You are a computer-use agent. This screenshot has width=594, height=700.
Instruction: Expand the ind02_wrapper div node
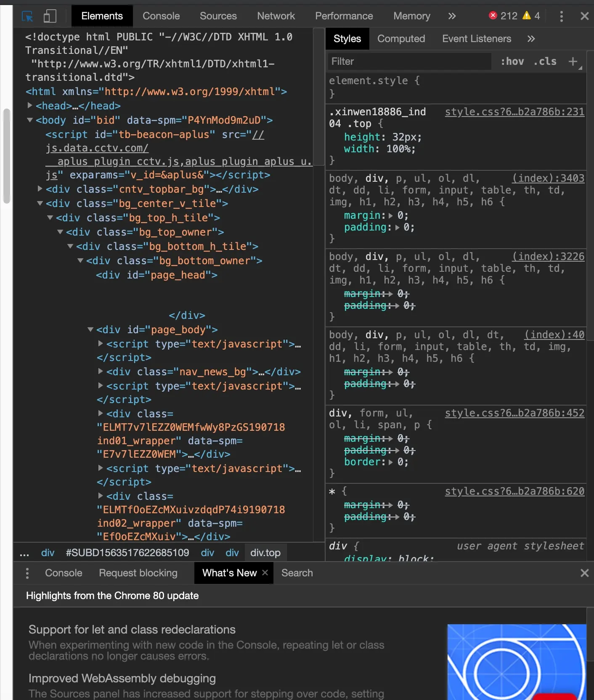(x=101, y=496)
